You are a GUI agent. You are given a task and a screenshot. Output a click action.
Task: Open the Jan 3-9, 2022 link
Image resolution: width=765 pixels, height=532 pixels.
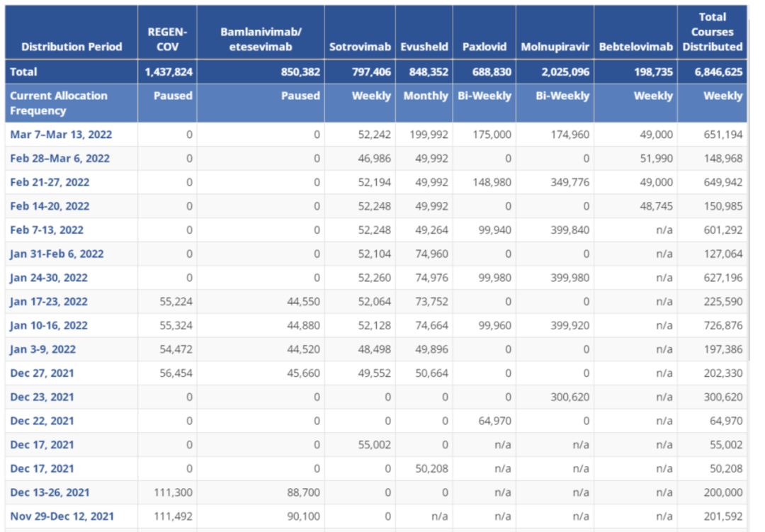pos(42,349)
